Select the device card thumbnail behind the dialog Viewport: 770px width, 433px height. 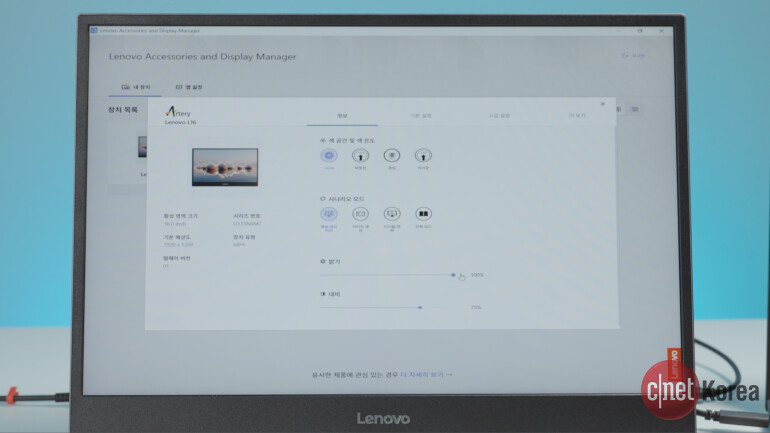coord(142,147)
